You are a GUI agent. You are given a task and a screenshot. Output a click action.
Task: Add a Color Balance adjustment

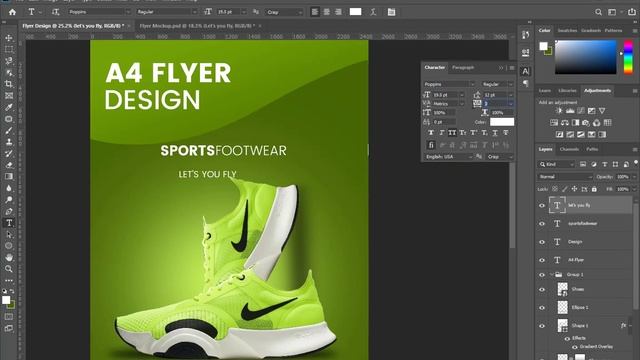pos(564,122)
